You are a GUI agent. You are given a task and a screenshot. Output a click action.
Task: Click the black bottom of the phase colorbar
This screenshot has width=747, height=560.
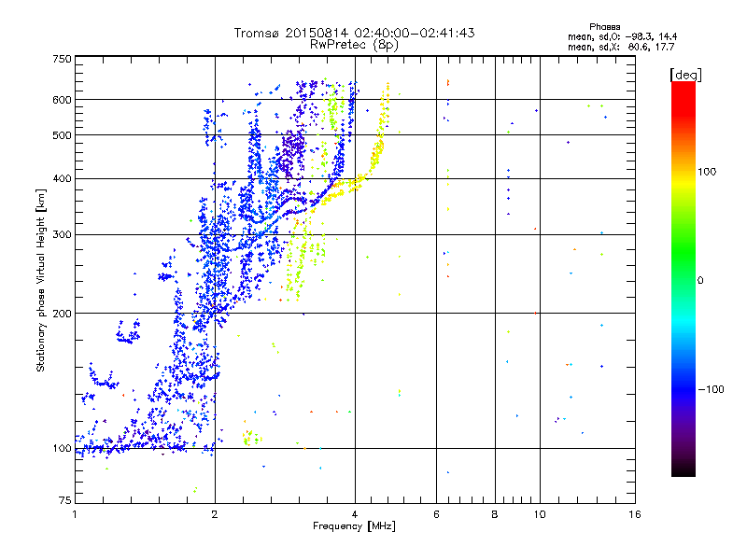click(x=684, y=469)
